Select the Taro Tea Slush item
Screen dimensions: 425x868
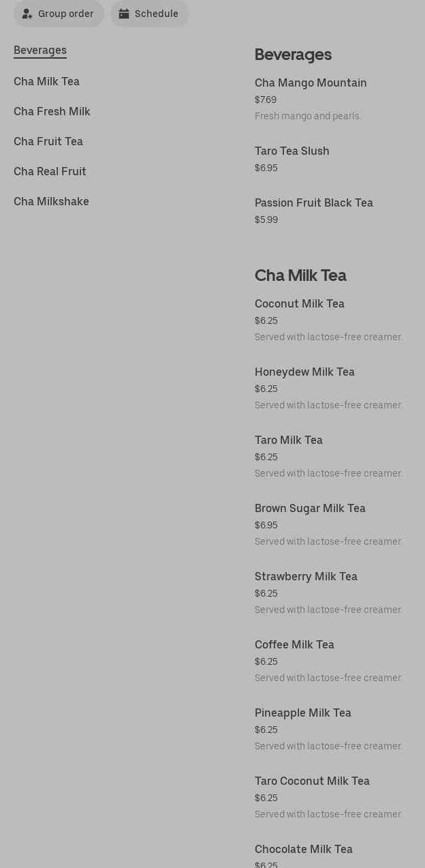pyautogui.click(x=292, y=151)
